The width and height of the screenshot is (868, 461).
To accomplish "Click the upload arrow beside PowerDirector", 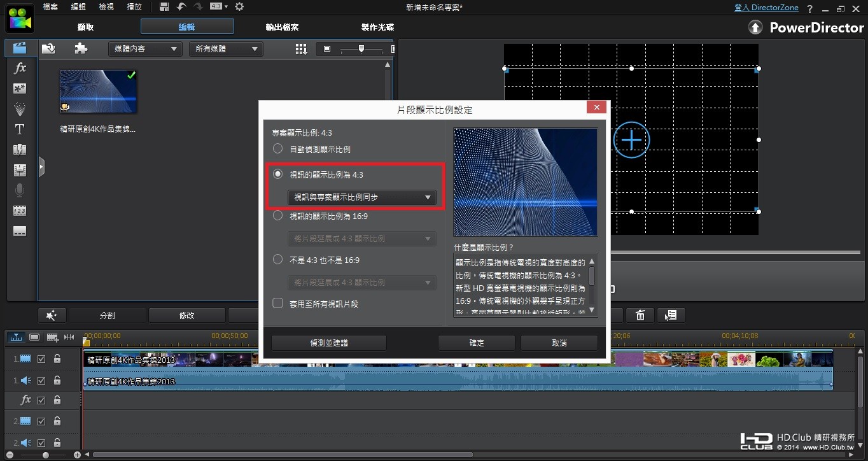I will coord(755,27).
